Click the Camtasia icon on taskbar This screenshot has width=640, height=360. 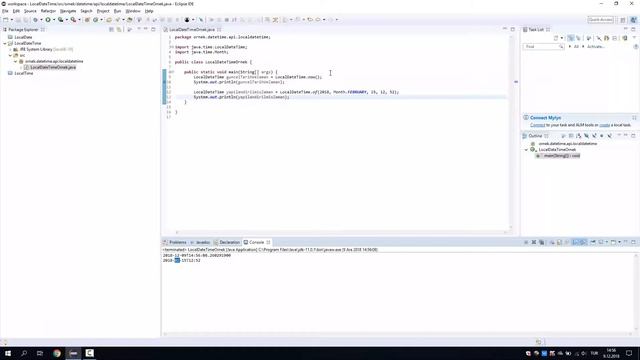point(89,353)
